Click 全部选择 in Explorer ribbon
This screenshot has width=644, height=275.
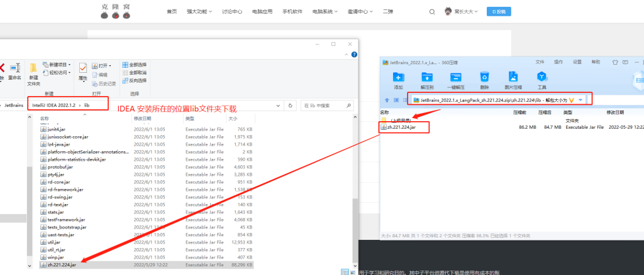point(135,65)
